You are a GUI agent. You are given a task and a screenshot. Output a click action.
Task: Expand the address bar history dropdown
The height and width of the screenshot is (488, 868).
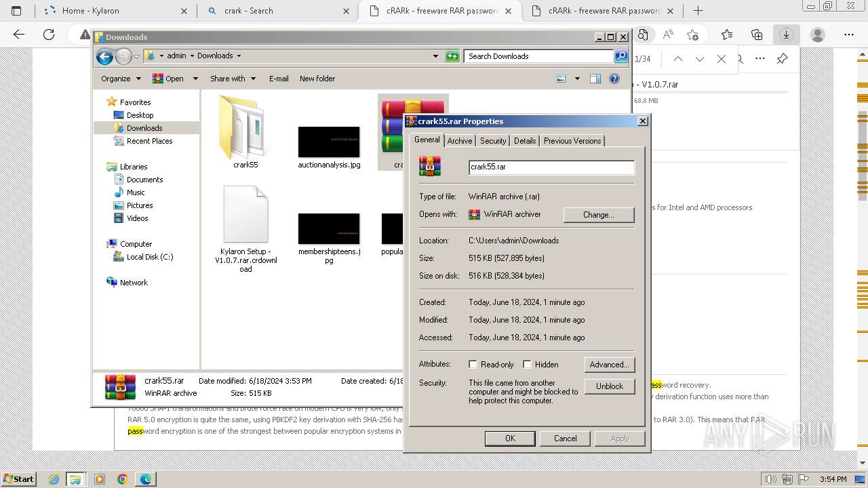(x=435, y=56)
